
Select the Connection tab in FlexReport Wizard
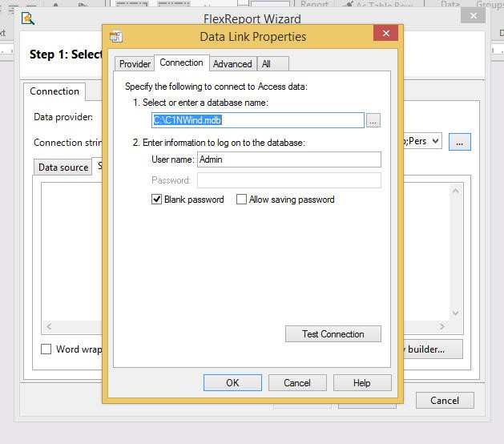(x=54, y=91)
